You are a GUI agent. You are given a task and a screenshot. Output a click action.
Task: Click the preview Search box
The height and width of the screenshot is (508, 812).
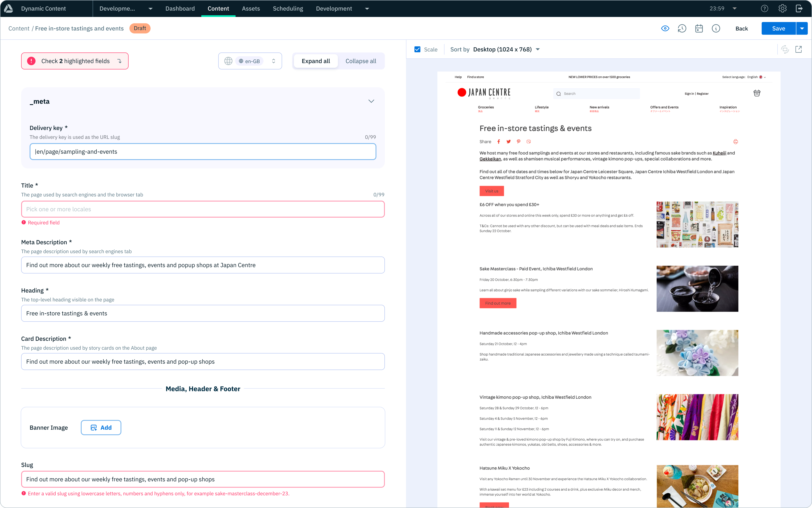(x=596, y=94)
